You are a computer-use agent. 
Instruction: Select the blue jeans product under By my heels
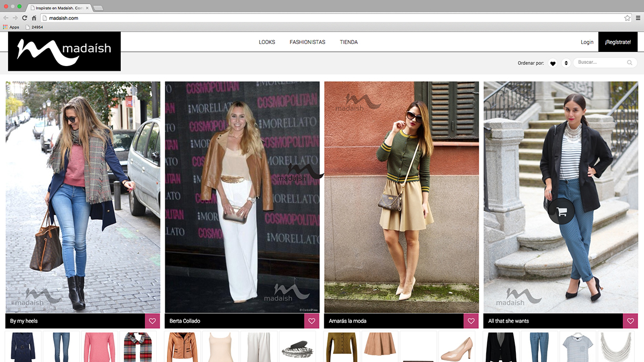tap(62, 346)
